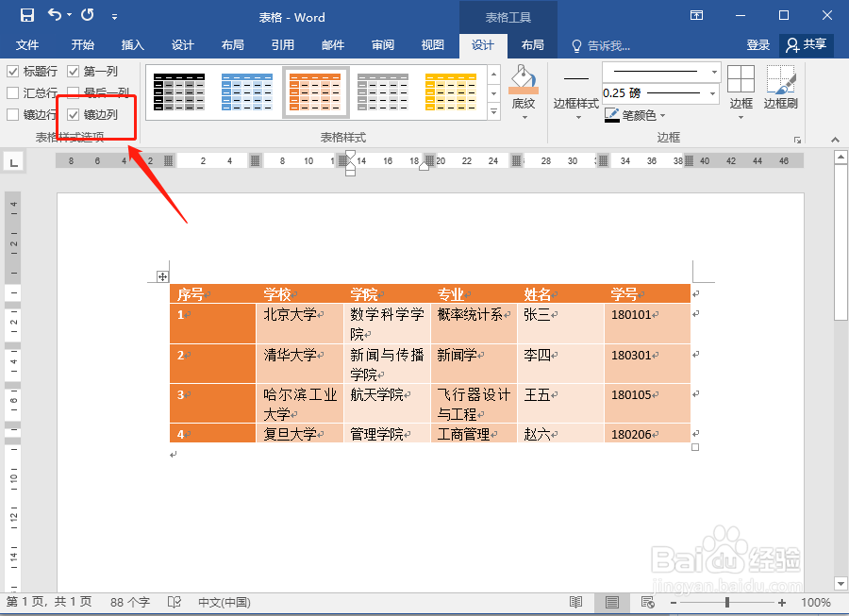Switch to the 引用 tab
The image size is (849, 616).
point(283,45)
